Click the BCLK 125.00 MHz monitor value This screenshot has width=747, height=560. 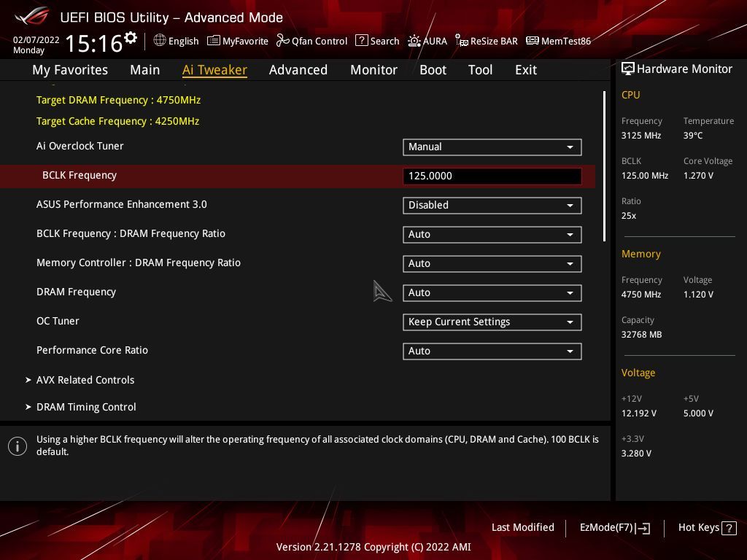click(x=645, y=175)
